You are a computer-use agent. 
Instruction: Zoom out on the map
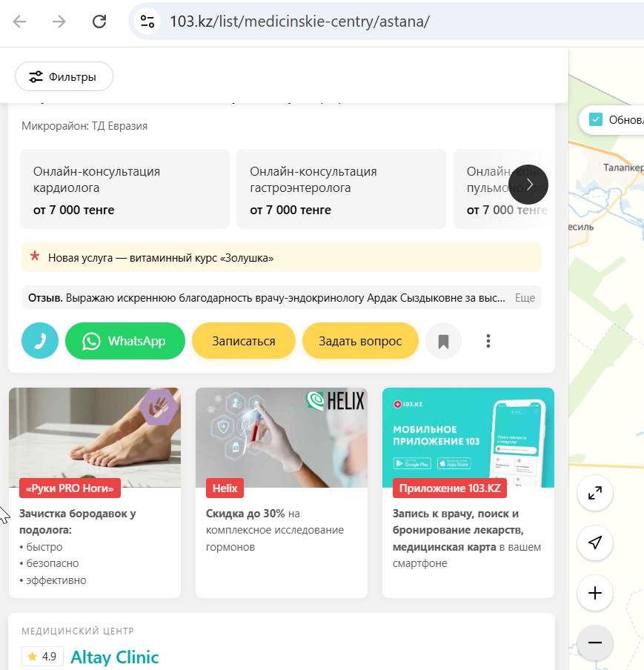tap(595, 643)
